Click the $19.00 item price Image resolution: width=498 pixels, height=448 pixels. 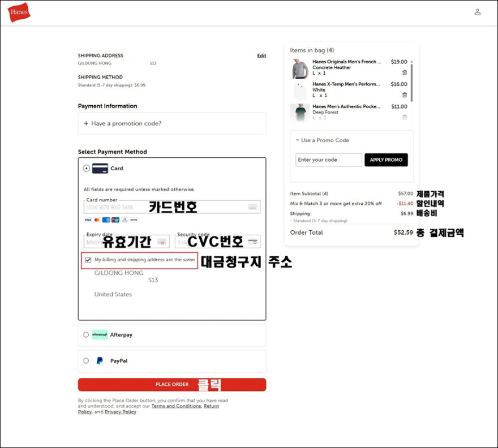point(399,62)
